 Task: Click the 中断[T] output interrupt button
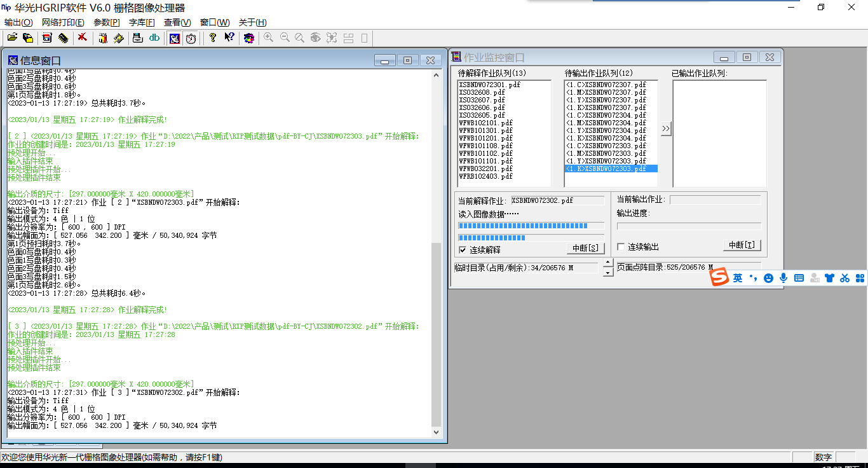coord(742,245)
